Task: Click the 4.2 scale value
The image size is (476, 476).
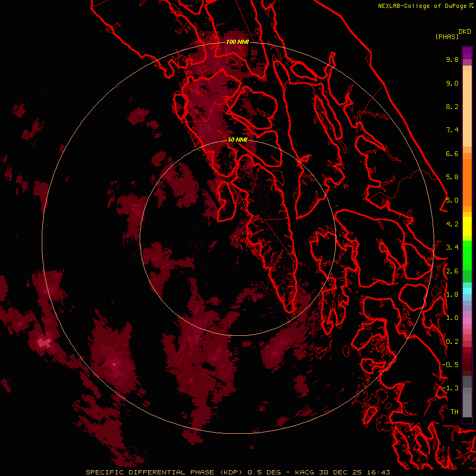Action: pyautogui.click(x=452, y=224)
